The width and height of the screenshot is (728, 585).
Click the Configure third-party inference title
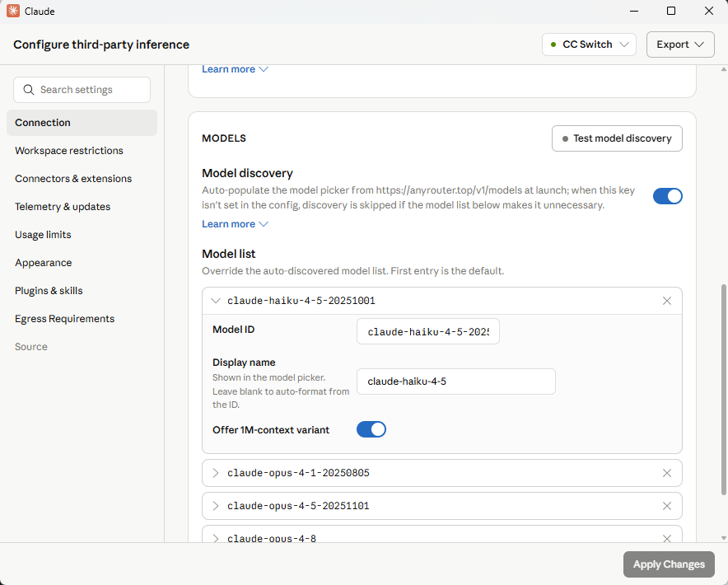[x=101, y=44]
